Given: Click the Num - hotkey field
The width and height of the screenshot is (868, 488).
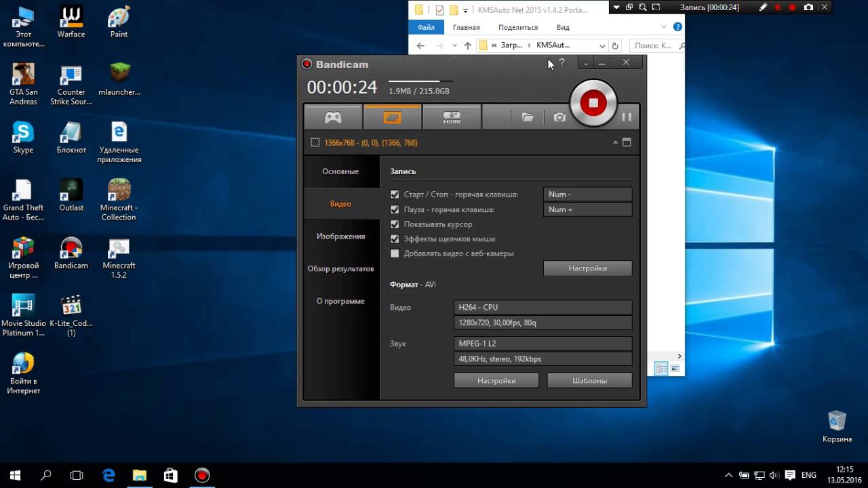Looking at the screenshot, I should click(588, 195).
